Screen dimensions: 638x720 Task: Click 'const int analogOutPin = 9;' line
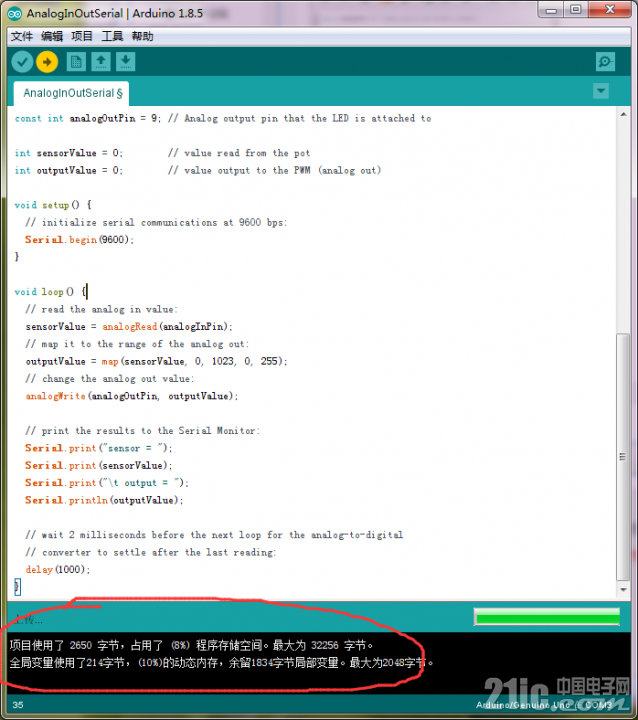(x=88, y=118)
